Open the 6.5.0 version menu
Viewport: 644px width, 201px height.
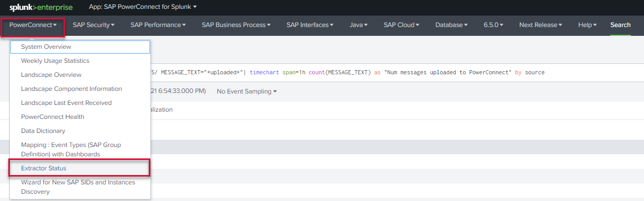coord(494,25)
